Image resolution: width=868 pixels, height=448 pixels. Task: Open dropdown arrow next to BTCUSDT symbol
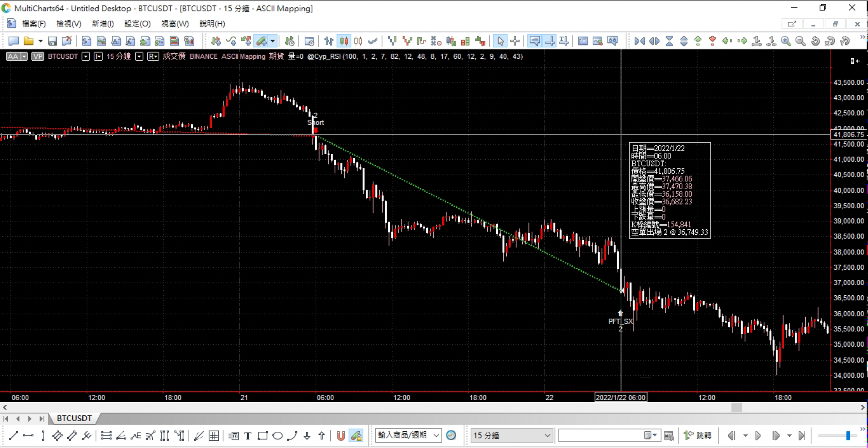tap(86, 56)
